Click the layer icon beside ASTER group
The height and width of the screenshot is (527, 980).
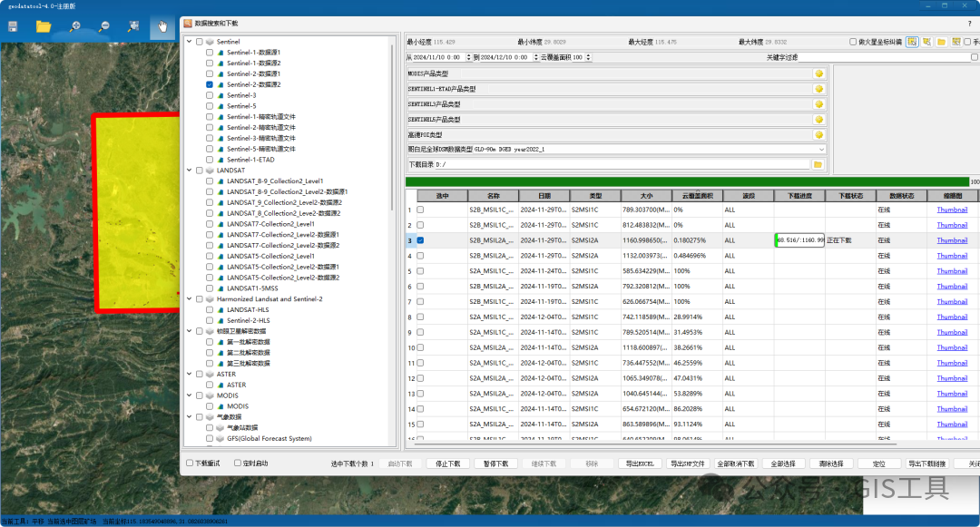pyautogui.click(x=210, y=374)
